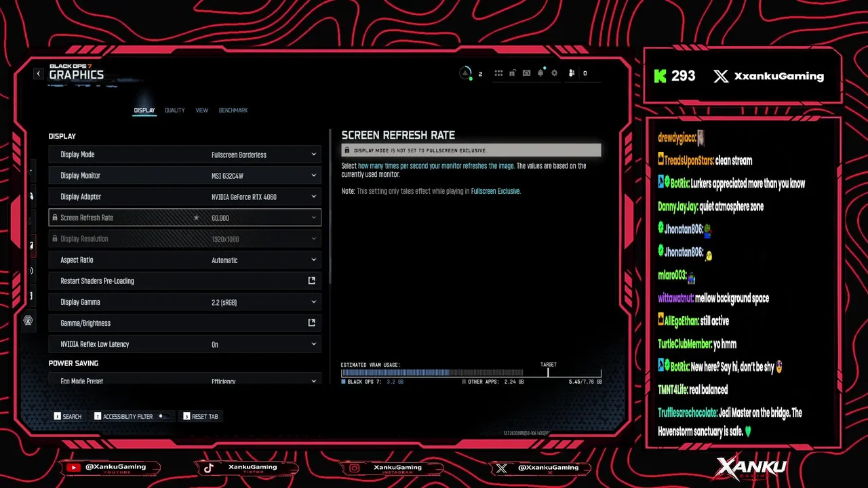Viewport: 868px width, 488px height.
Task: Select the interface sidebar icon below audio
Action: [x=31, y=296]
